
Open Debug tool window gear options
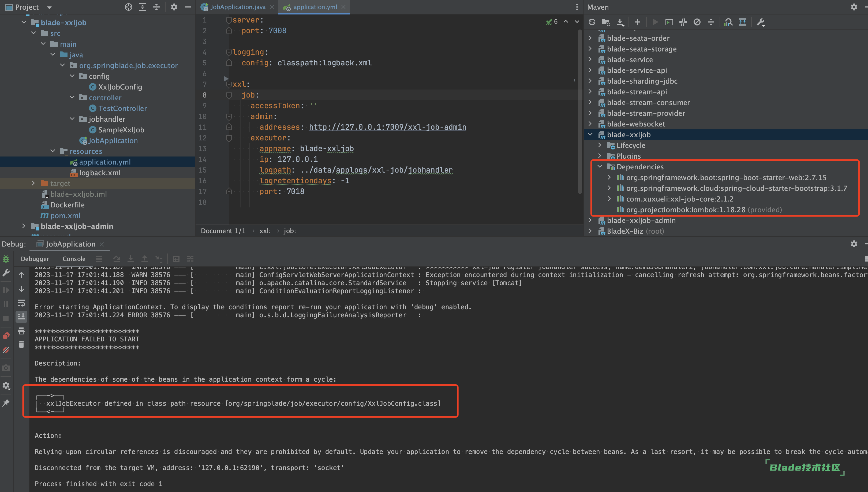click(854, 244)
